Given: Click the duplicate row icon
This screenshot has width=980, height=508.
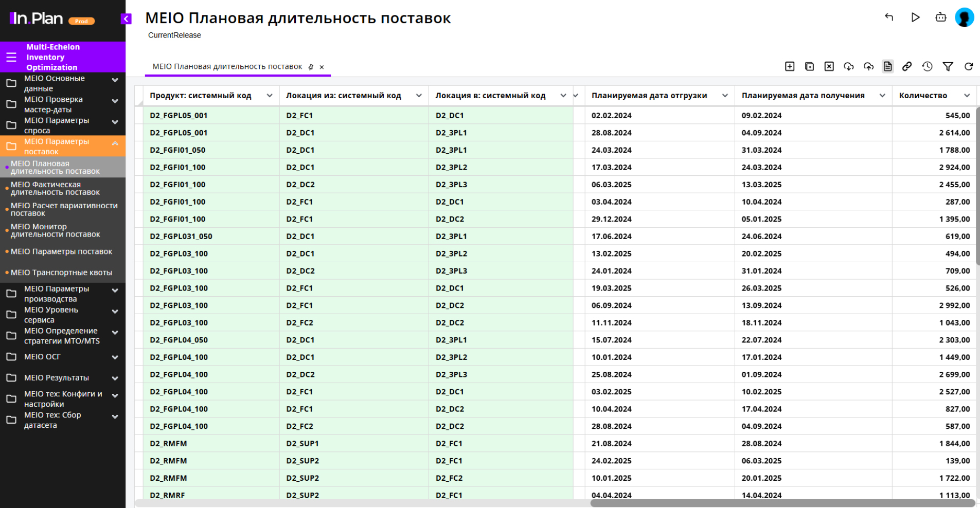Looking at the screenshot, I should tap(809, 66).
